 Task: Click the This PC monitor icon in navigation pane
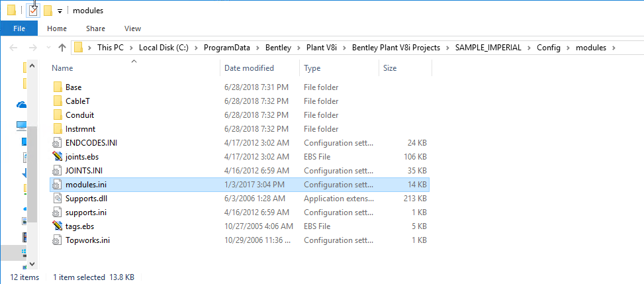[x=21, y=126]
